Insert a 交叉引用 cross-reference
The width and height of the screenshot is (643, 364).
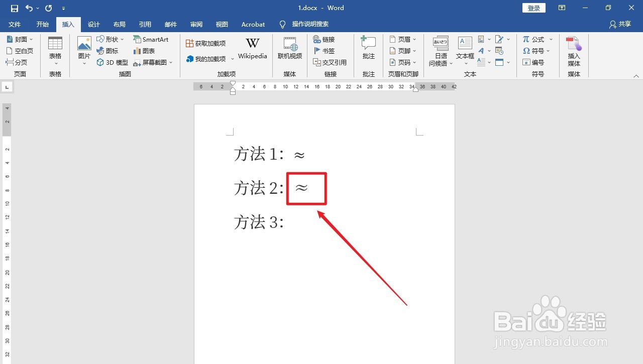(330, 62)
